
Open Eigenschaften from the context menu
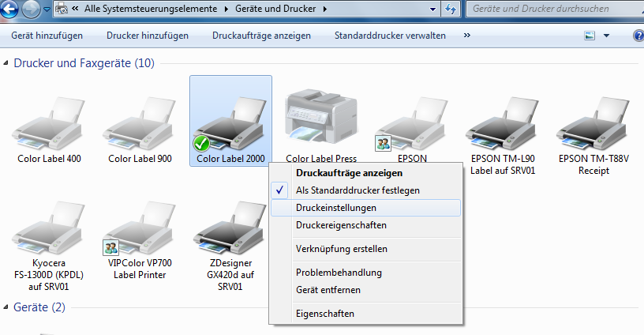click(365, 314)
